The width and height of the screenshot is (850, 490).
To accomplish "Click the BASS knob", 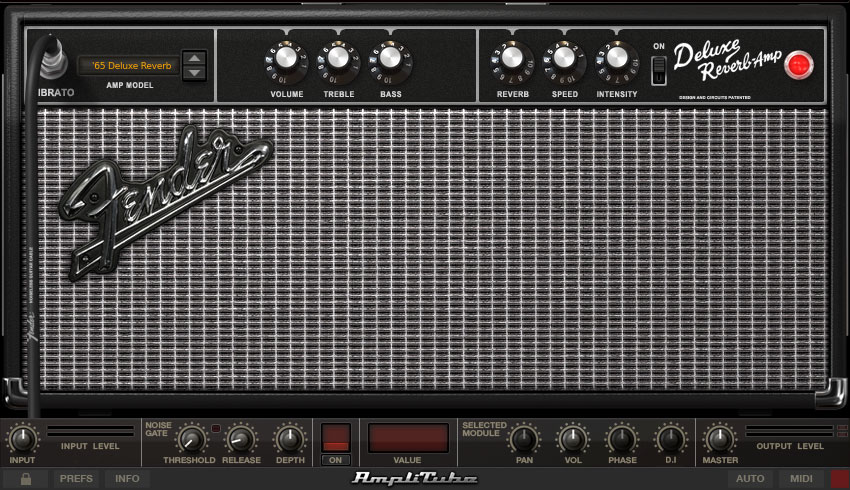I will point(390,58).
